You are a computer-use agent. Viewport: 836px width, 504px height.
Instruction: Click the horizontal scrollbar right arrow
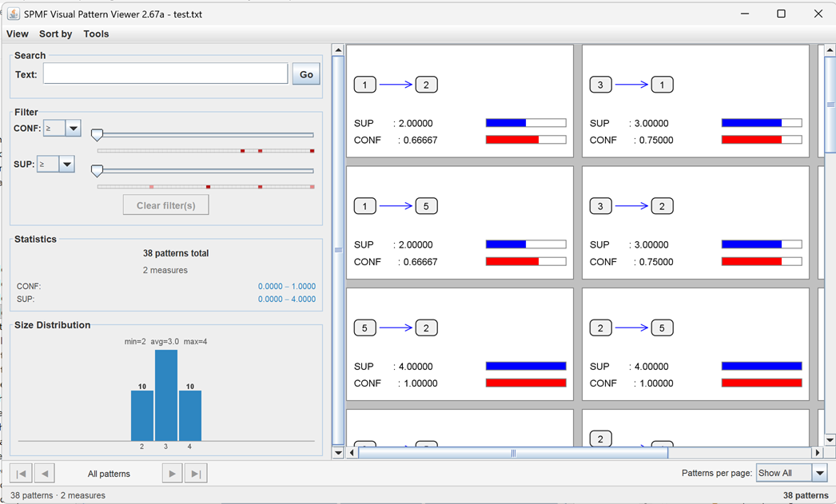818,453
